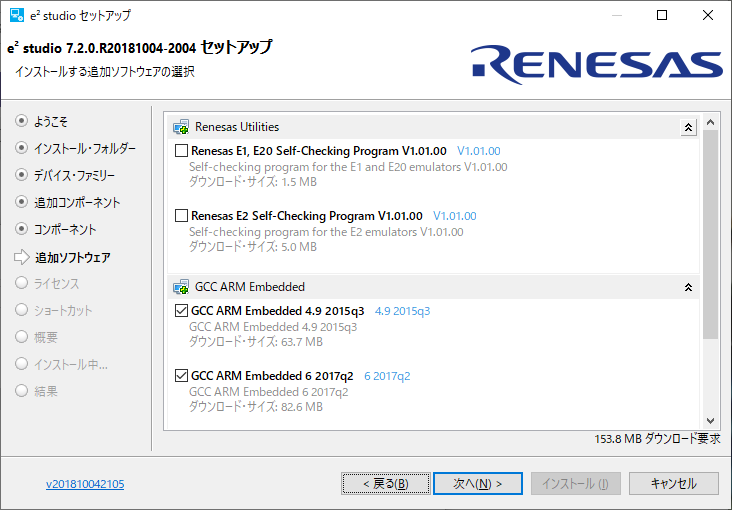The height and width of the screenshot is (510, 732).
Task: Click 'ダウンロード・サイズ: 1.5 MB' text
Action: click(253, 182)
